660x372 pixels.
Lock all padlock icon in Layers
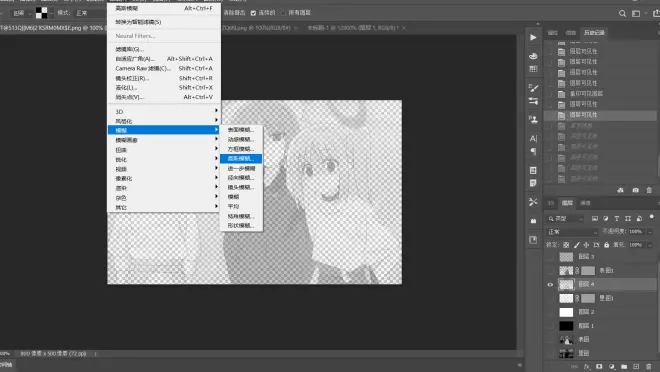[x=606, y=244]
